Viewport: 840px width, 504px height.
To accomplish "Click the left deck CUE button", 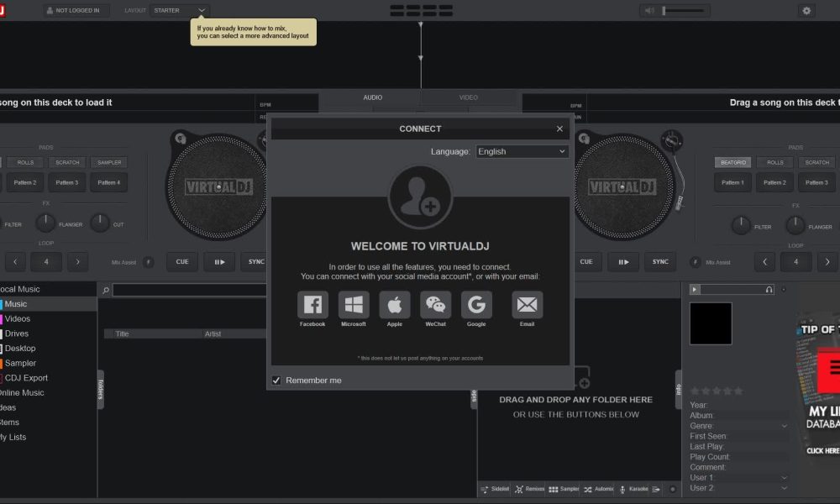I will 182,262.
